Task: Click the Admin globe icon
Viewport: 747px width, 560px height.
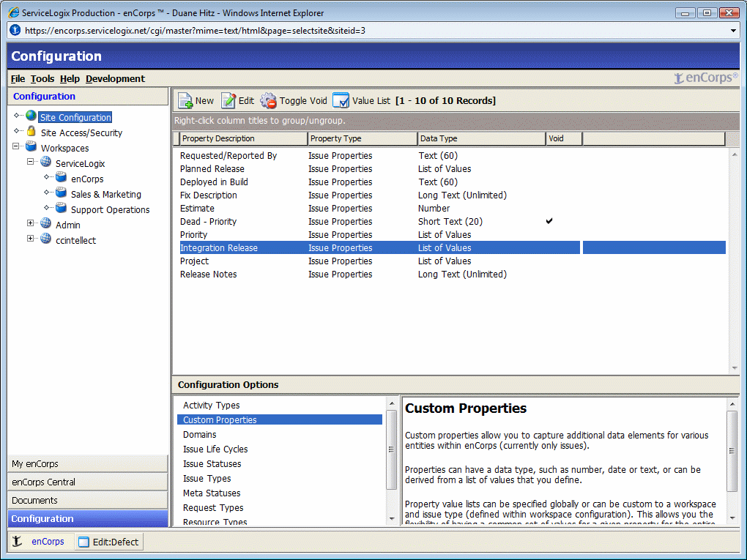Action: (x=45, y=223)
